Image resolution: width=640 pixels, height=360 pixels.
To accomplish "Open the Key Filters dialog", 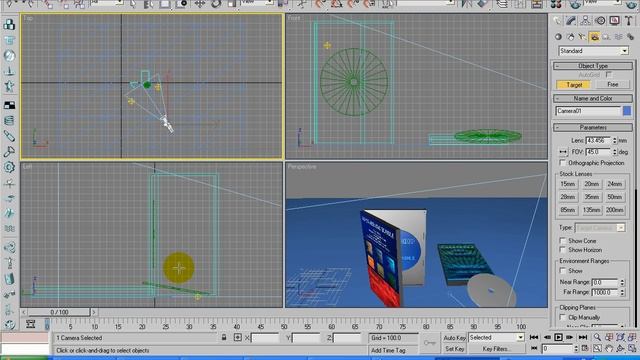I will pos(496,349).
